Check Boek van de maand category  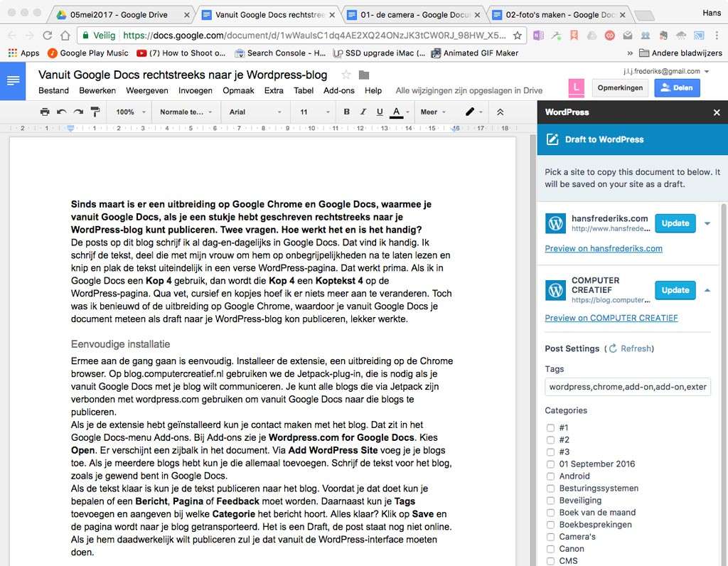(550, 512)
